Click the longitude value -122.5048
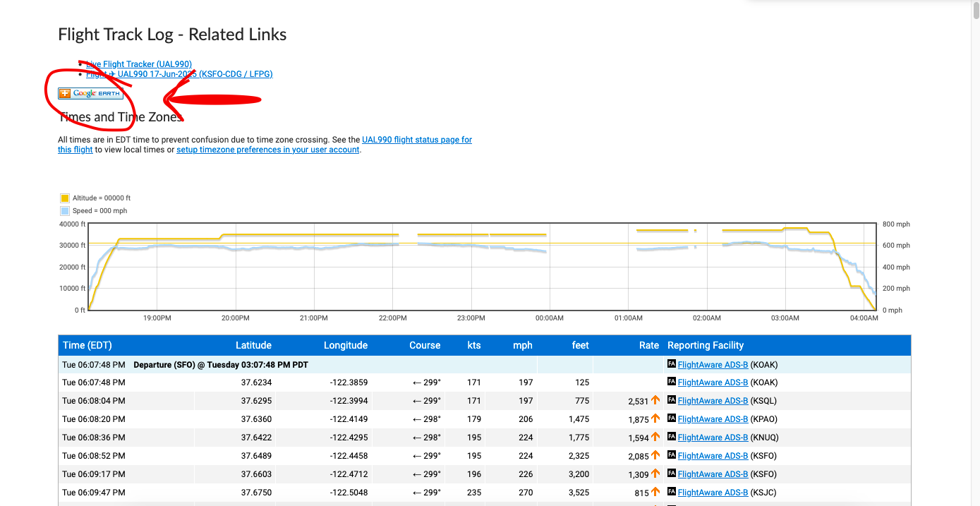Image resolution: width=980 pixels, height=506 pixels. 349,493
